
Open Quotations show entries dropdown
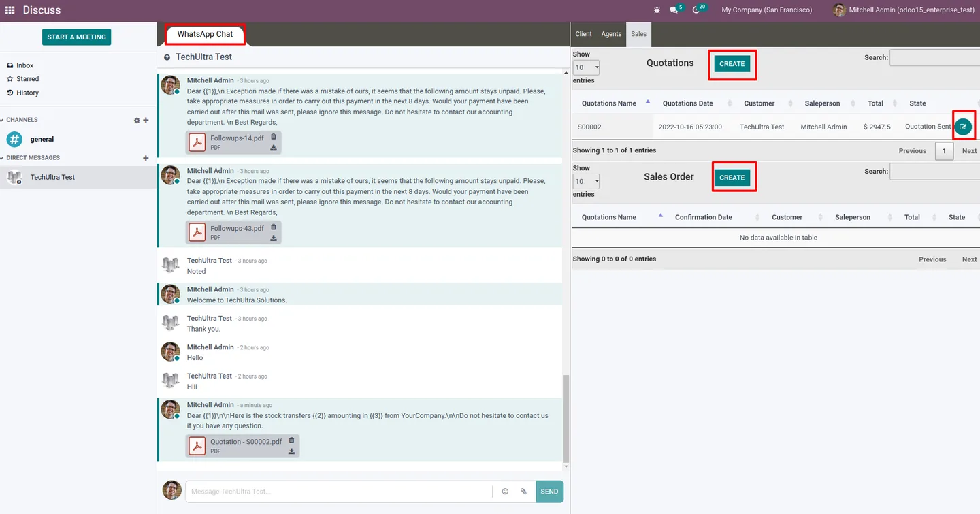[x=586, y=67]
